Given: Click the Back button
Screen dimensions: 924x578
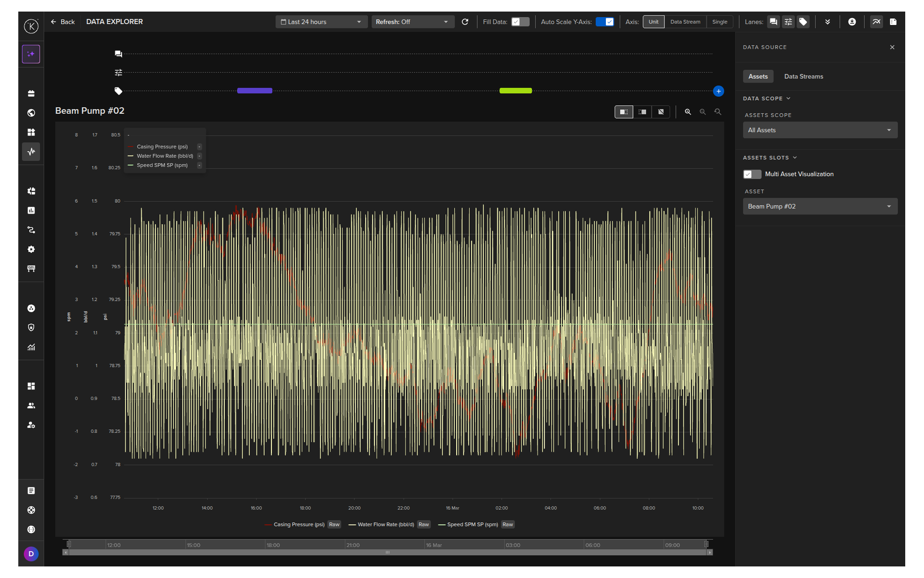Looking at the screenshot, I should click(63, 22).
